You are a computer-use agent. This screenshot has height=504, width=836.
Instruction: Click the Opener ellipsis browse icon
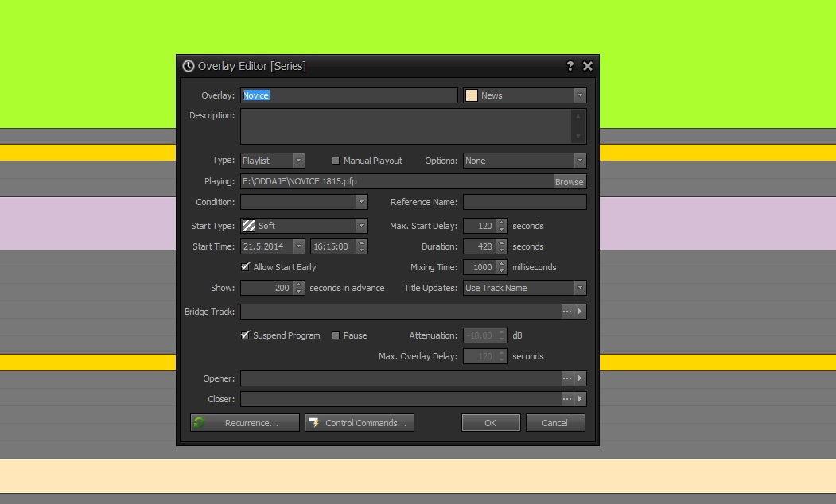(x=567, y=378)
